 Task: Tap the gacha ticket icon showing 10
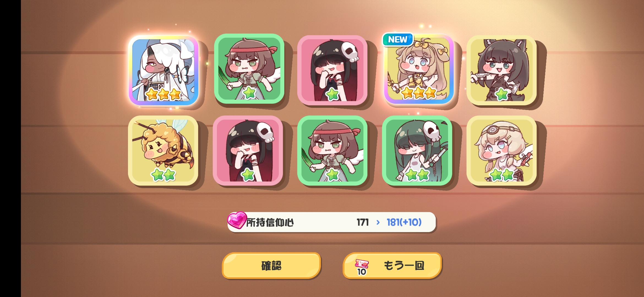point(362,267)
